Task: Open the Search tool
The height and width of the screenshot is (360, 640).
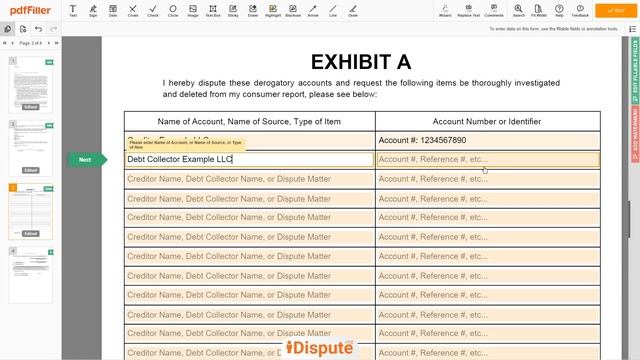Action: pyautogui.click(x=518, y=11)
